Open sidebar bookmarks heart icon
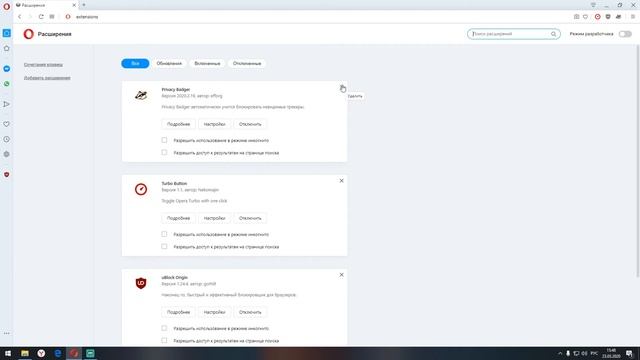Screen dimensions: 640x360 (7, 124)
